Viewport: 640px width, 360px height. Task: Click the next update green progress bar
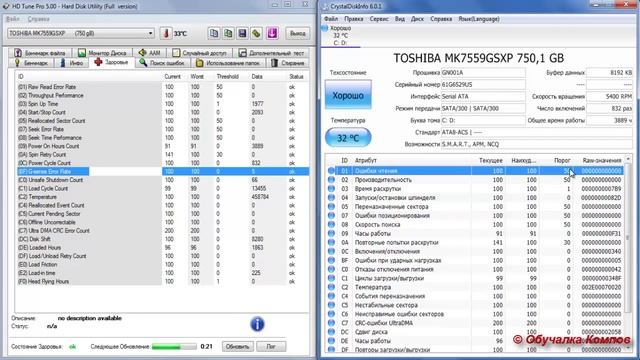174,347
